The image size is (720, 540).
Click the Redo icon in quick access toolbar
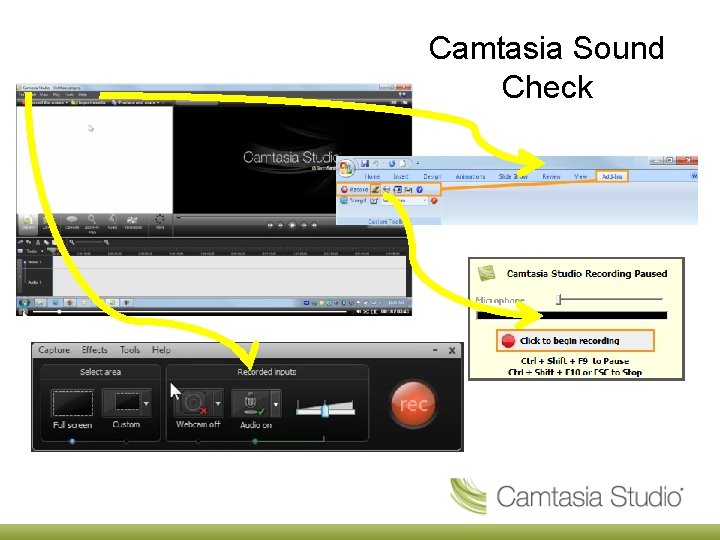click(x=392, y=163)
